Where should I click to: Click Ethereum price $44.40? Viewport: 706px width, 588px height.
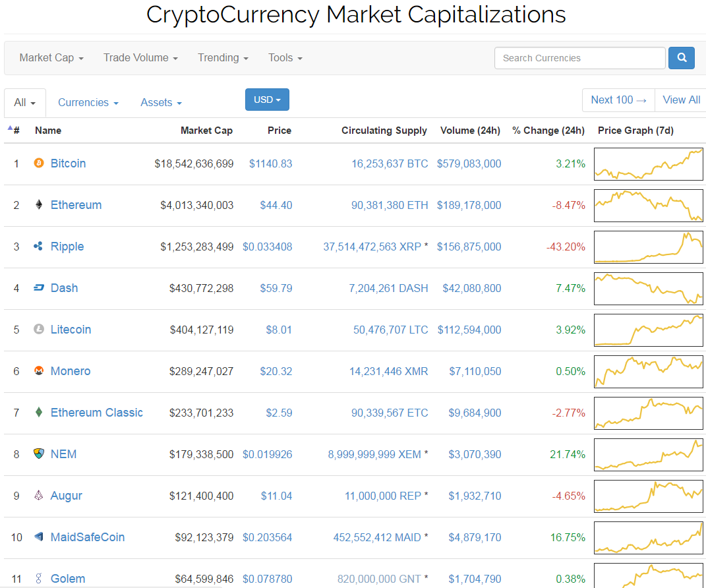tap(276, 205)
